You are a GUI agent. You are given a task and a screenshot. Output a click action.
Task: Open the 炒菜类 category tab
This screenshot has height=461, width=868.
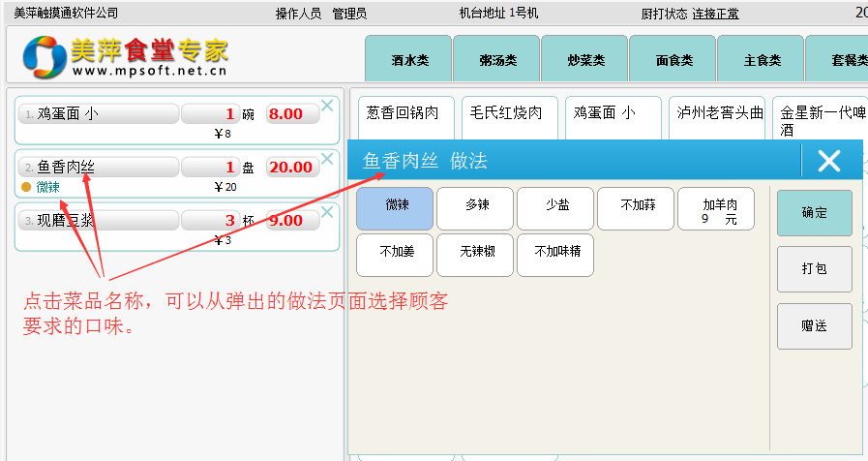point(585,60)
